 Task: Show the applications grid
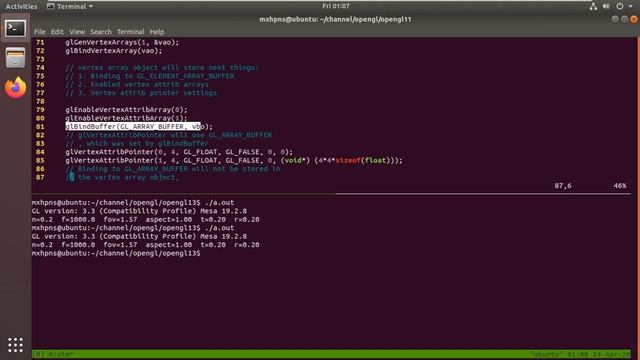15,345
